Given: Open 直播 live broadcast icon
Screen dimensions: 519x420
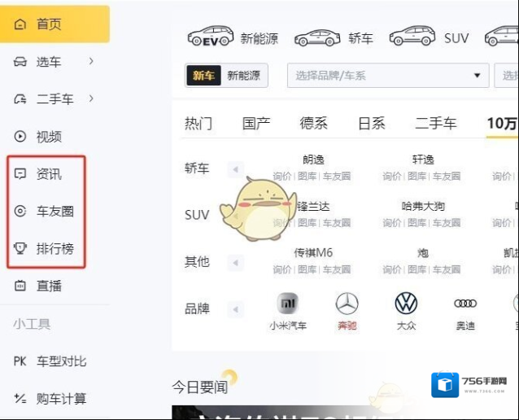Looking at the screenshot, I should tap(20, 287).
